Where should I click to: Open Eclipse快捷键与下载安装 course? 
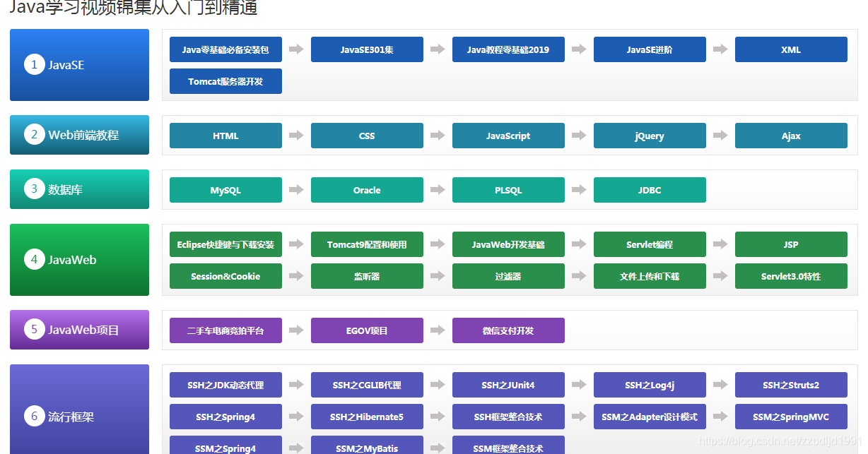225,244
